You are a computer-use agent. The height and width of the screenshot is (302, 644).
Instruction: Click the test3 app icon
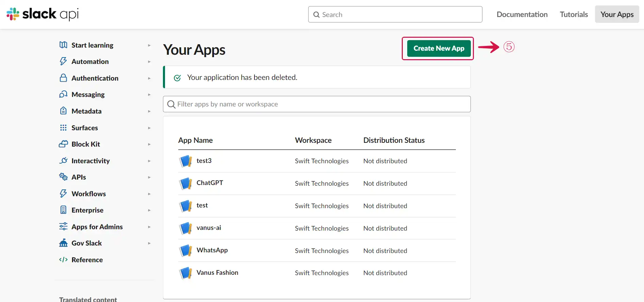(x=186, y=161)
